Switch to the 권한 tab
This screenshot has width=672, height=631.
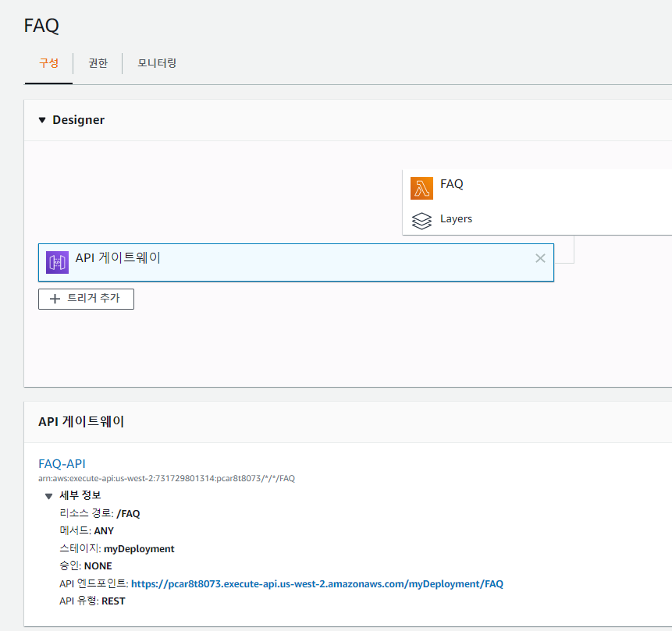(x=98, y=63)
